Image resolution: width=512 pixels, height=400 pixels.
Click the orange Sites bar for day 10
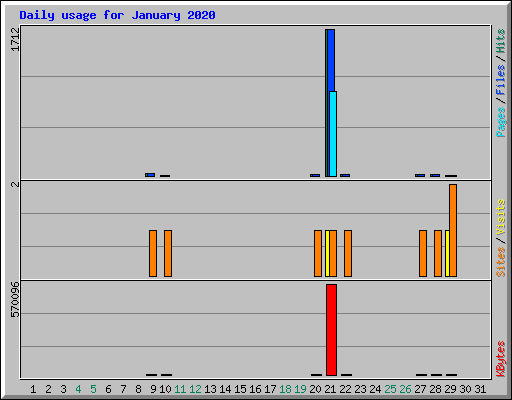click(x=168, y=253)
